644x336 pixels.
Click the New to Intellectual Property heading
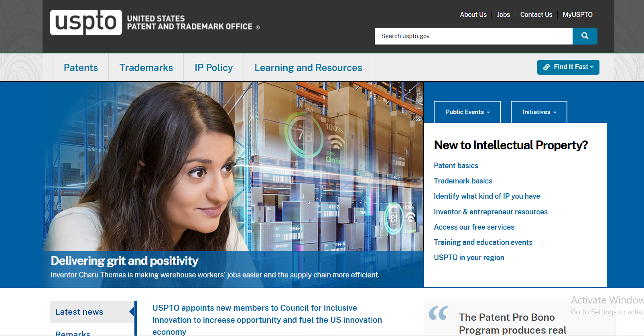click(511, 145)
